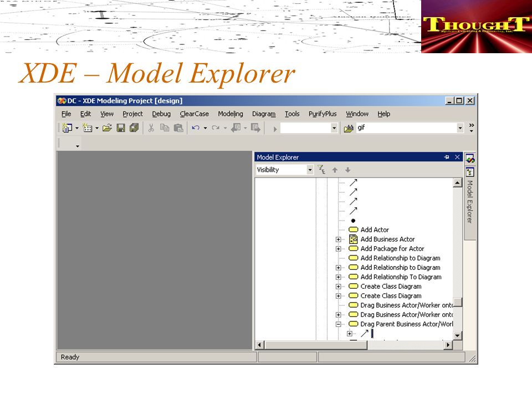
Task: Click the move down arrow in Model Explorer
Action: pos(348,170)
